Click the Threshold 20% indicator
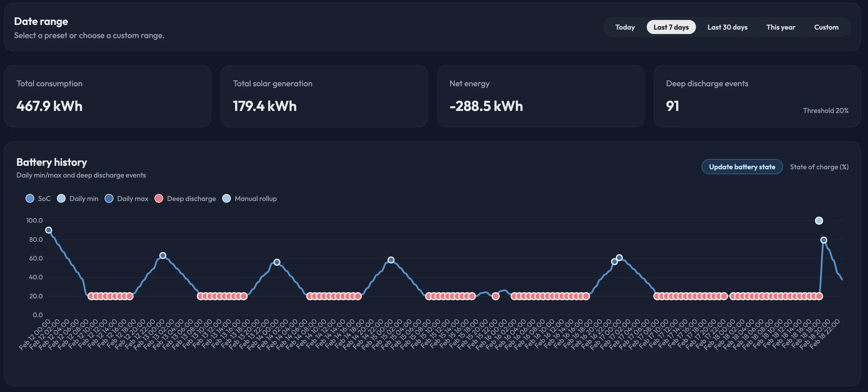 coord(826,110)
